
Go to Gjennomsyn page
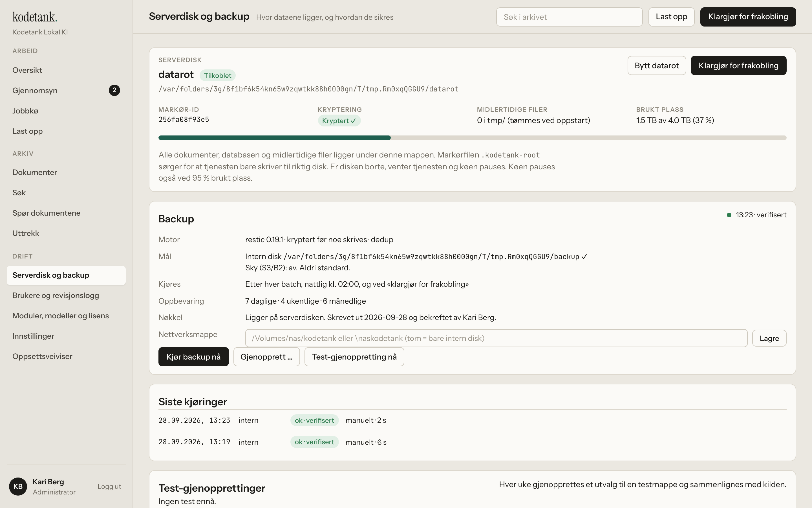click(66, 90)
